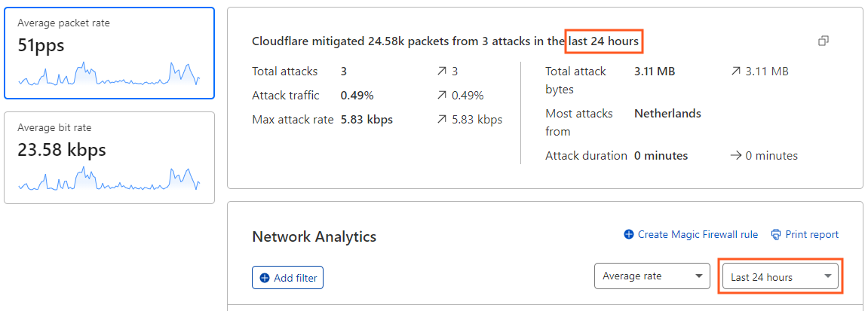The height and width of the screenshot is (311, 868).
Task: Click the packet rate sparkline chart
Action: [x=109, y=74]
